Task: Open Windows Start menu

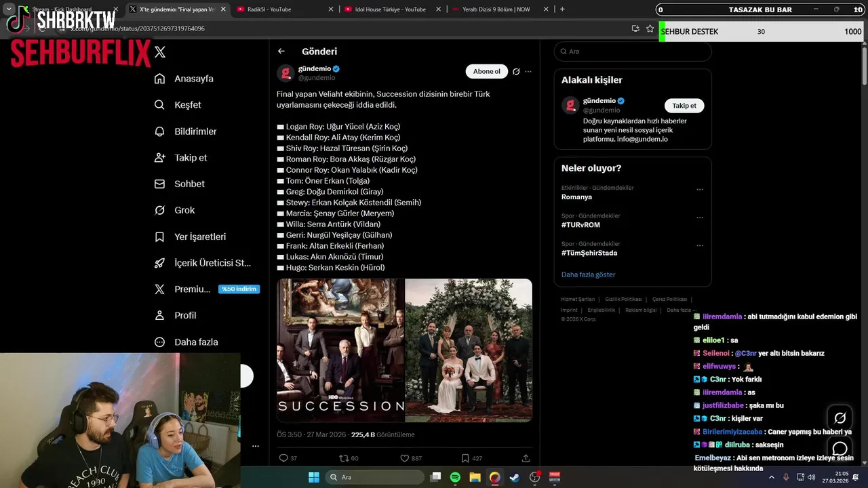Action: tap(314, 477)
